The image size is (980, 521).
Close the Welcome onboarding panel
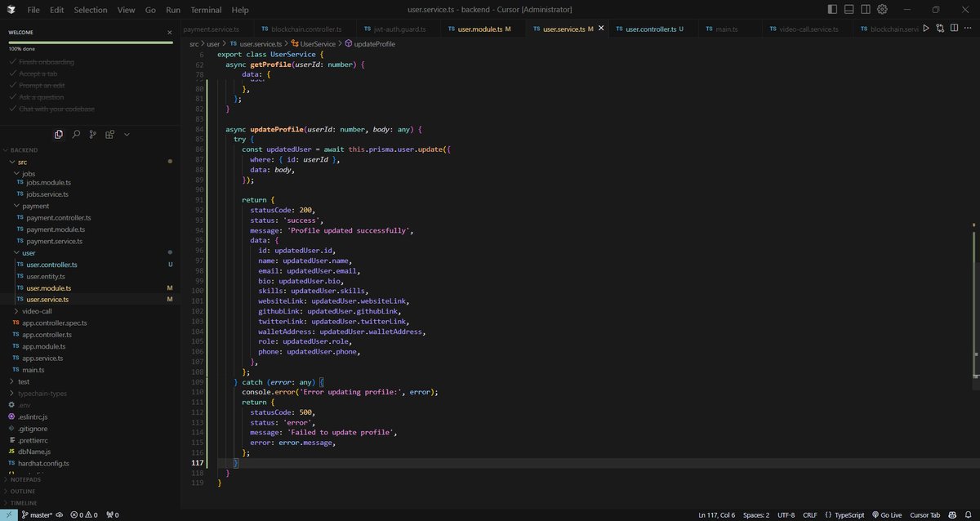click(170, 33)
